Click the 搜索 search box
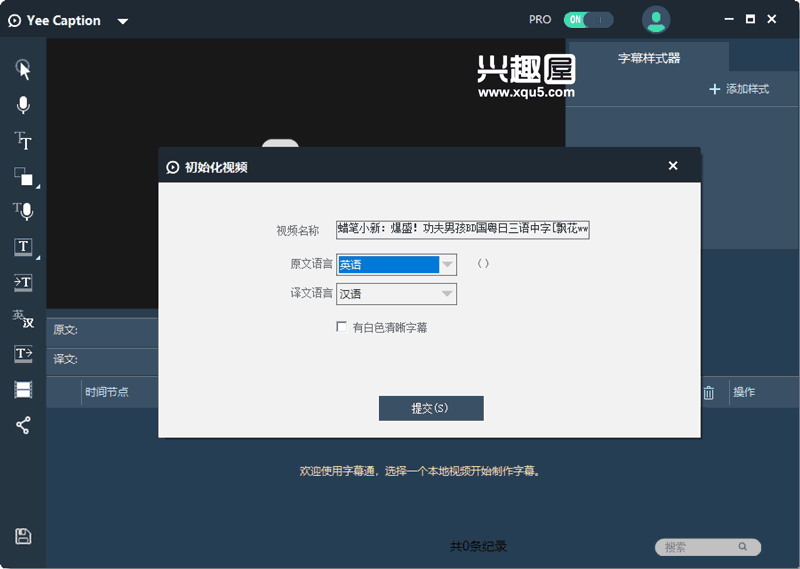The image size is (800, 569). pyautogui.click(x=700, y=547)
